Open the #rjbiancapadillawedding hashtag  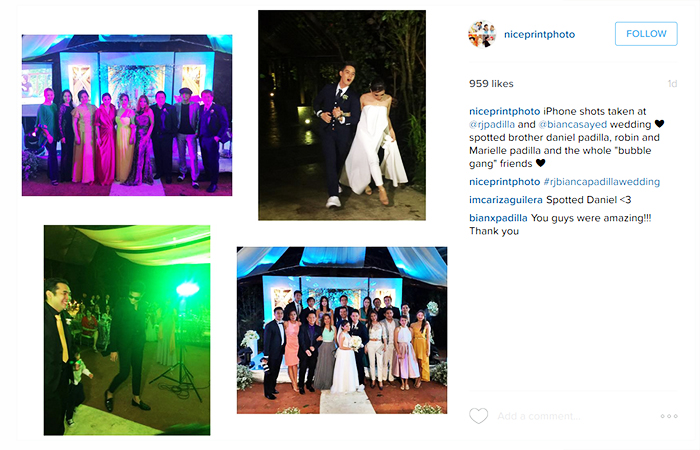(601, 182)
